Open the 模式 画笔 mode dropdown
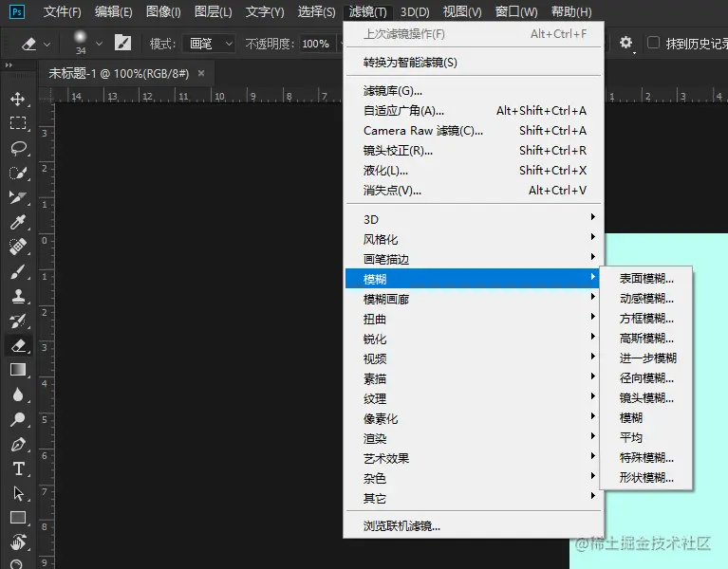The width and height of the screenshot is (728, 569). point(209,44)
